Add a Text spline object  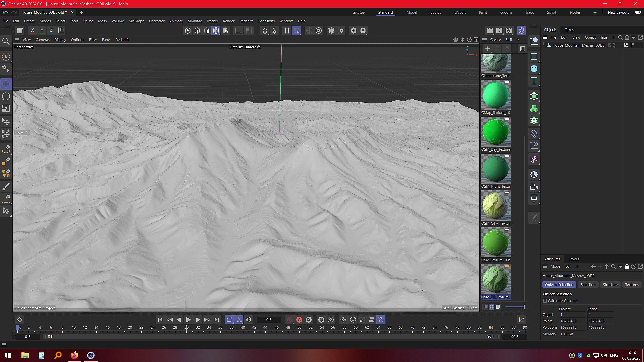(x=534, y=81)
